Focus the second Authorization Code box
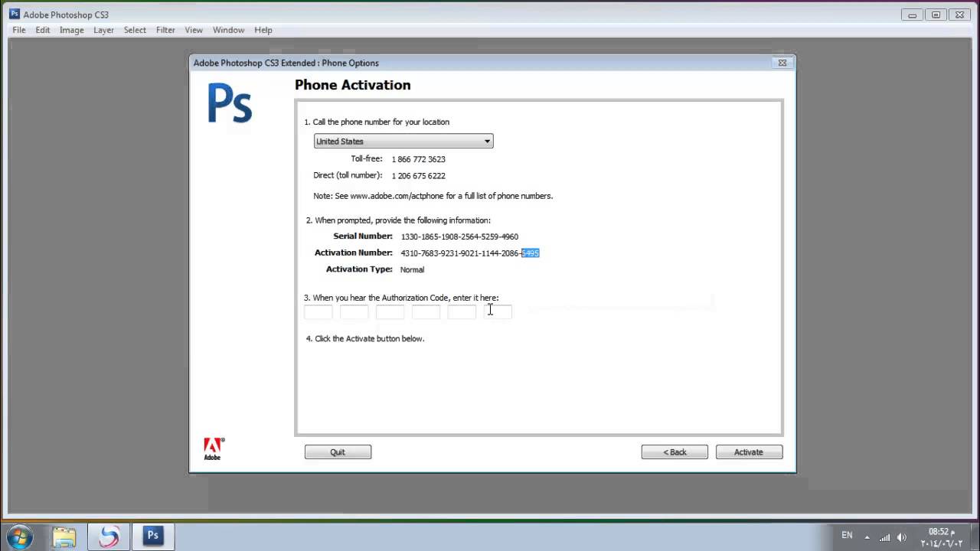 tap(354, 311)
